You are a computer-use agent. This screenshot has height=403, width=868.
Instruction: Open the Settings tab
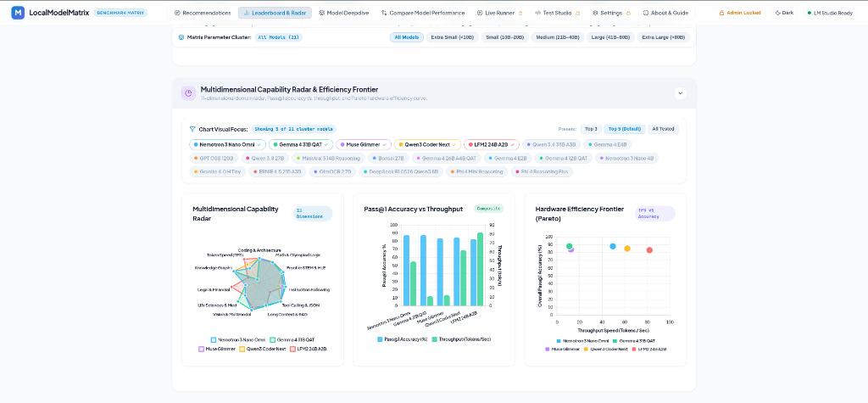click(611, 13)
